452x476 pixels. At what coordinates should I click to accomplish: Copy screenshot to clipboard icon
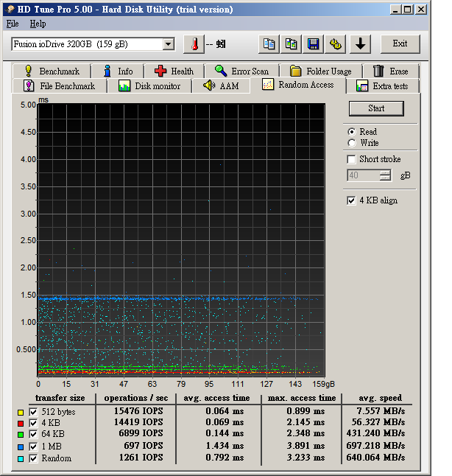tap(291, 44)
